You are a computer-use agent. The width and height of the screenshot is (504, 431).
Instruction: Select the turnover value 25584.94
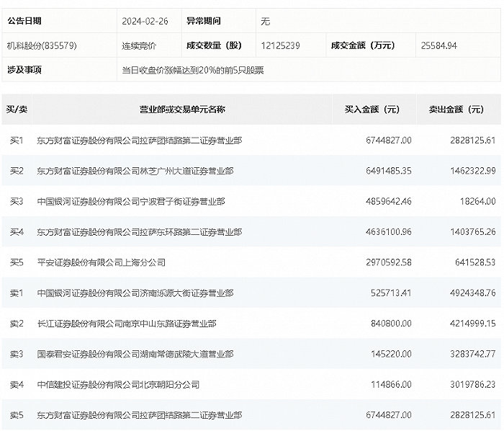[x=438, y=45]
